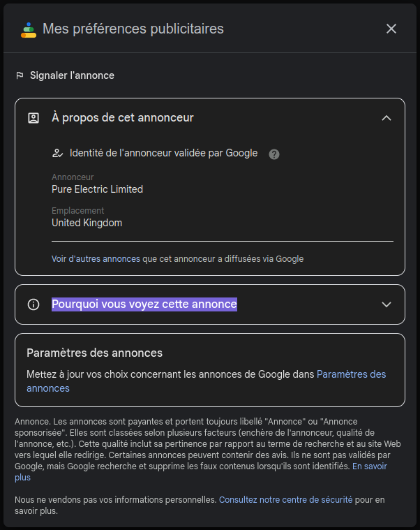
Task: Select the Signaler l'annonce text
Action: [72, 75]
